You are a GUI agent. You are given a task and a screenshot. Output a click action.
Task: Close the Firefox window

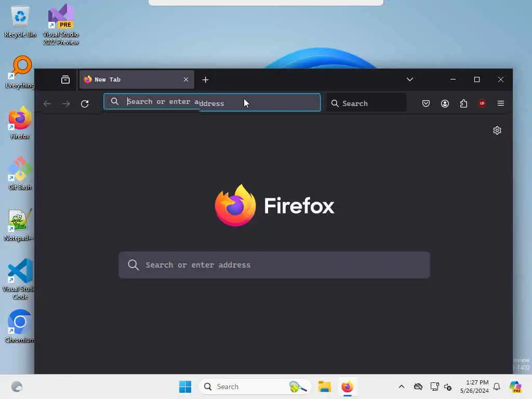500,79
